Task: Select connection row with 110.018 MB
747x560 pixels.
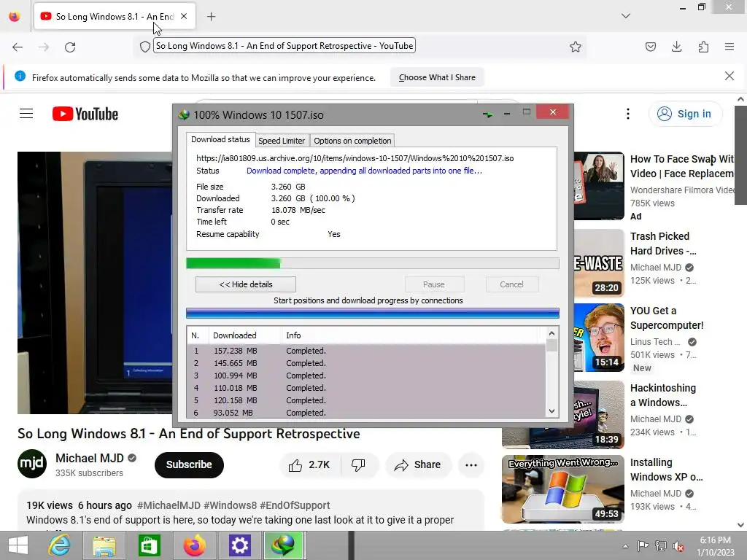Action: click(x=366, y=388)
